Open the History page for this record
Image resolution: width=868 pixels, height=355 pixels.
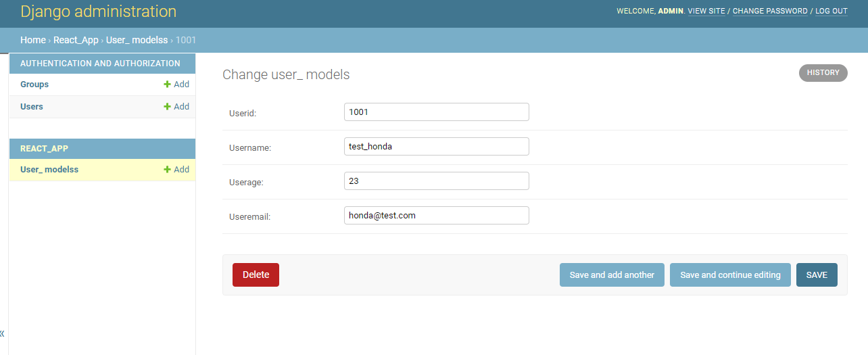pos(823,73)
